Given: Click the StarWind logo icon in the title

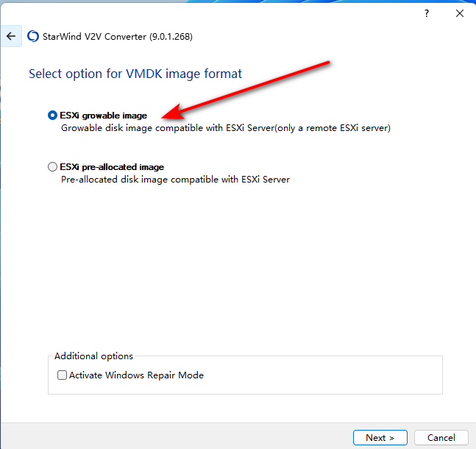Looking at the screenshot, I should [x=33, y=37].
